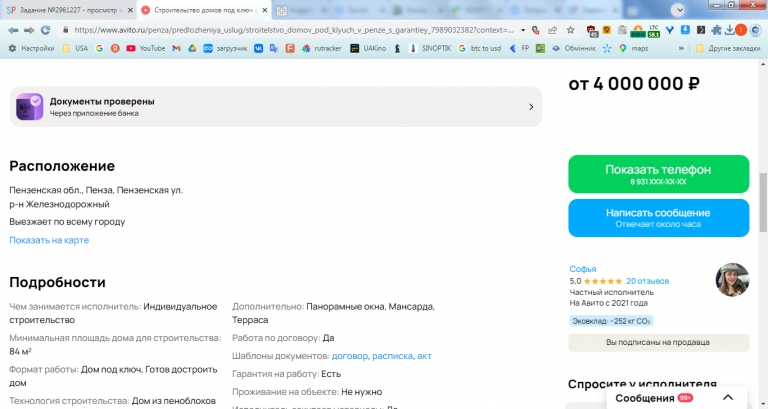Click the Написать сообщение button

pos(658,217)
